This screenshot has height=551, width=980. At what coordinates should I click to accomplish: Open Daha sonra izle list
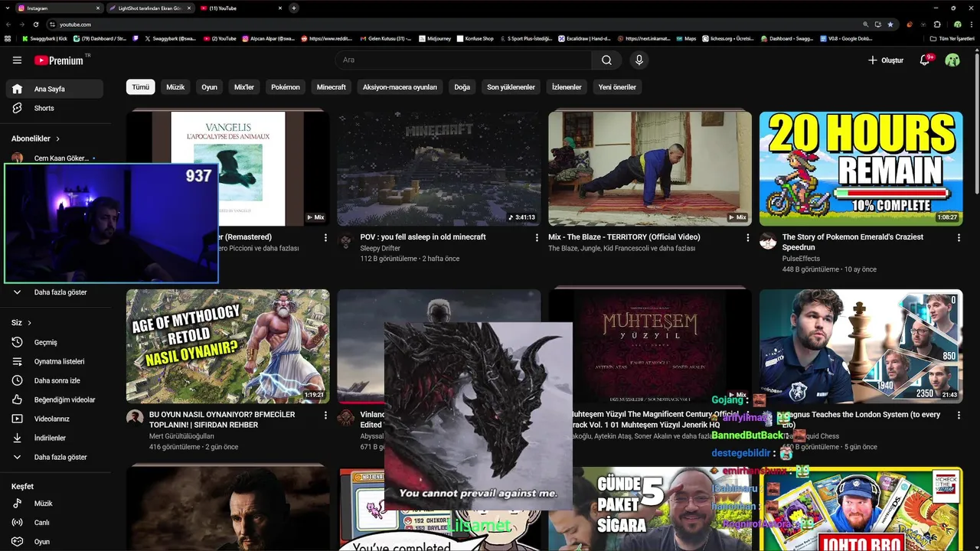tap(54, 380)
